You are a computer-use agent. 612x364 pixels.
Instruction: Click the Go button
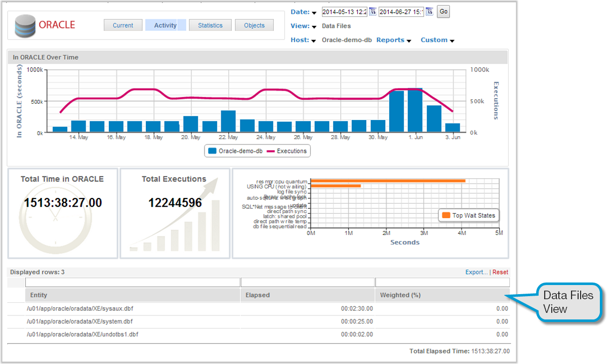tap(443, 12)
